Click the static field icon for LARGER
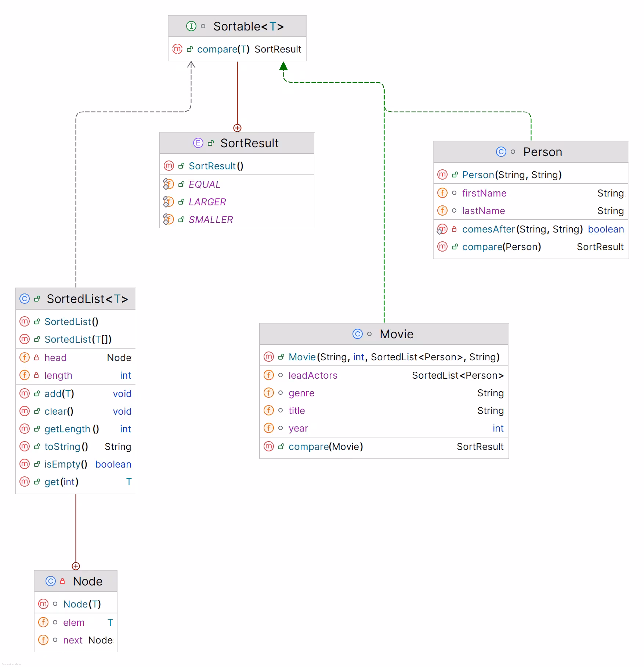Image resolution: width=644 pixels, height=667 pixels. point(168,202)
